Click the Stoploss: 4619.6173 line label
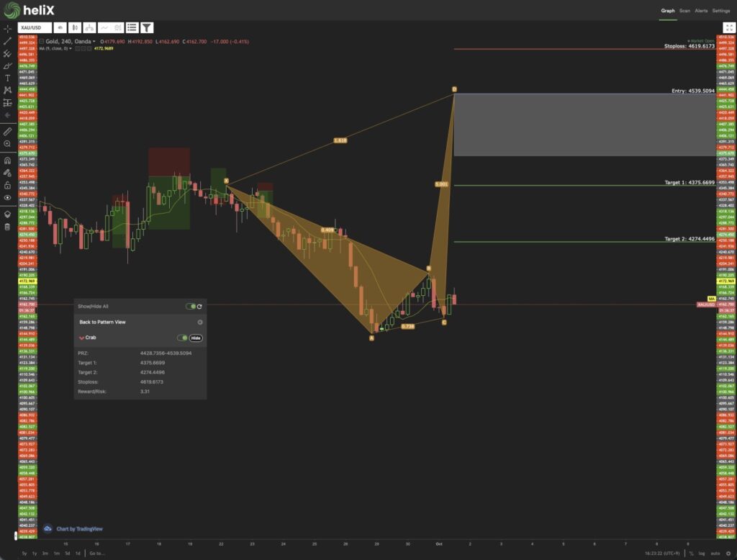This screenshot has width=737, height=560. 689,46
